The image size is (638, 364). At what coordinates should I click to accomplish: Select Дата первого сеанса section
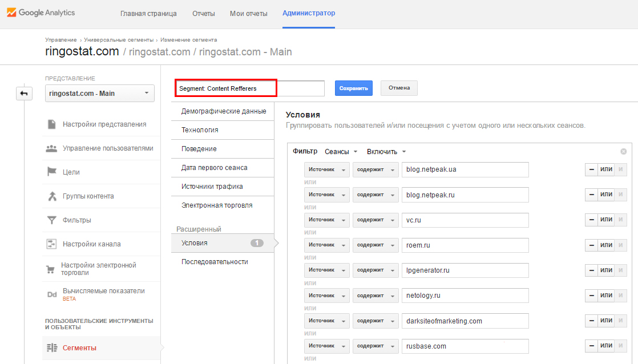(x=223, y=168)
